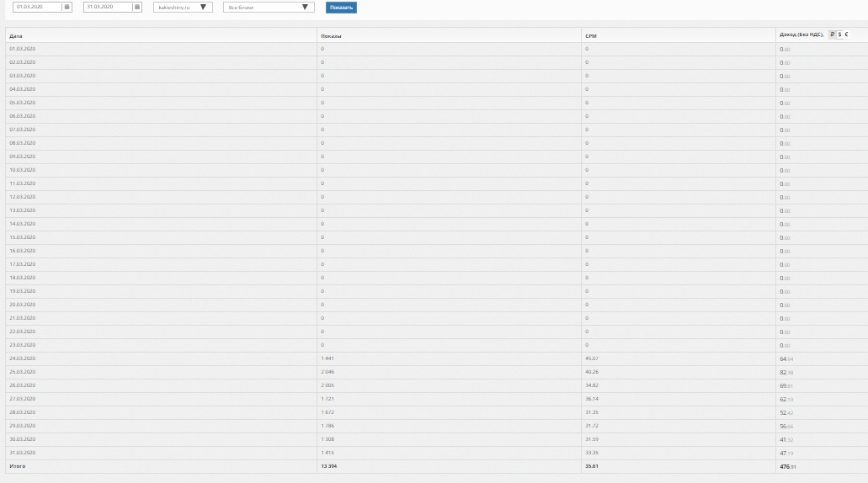Image resolution: width=868 pixels, height=483 pixels.
Task: Click the 'Итого' totals row label
Action: [17, 466]
